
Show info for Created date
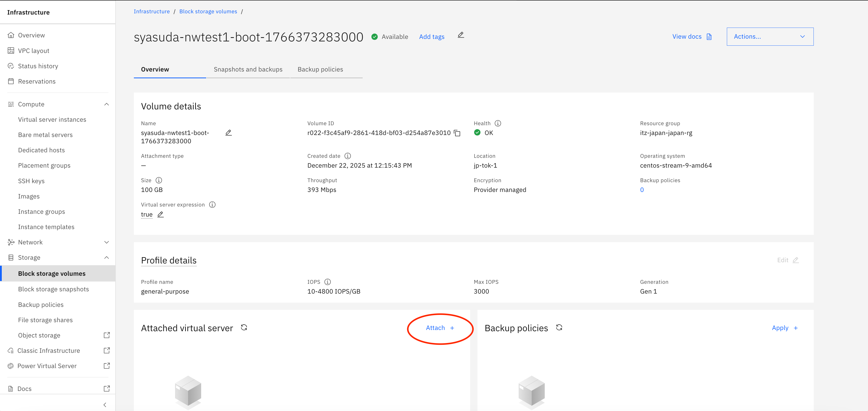click(x=347, y=156)
